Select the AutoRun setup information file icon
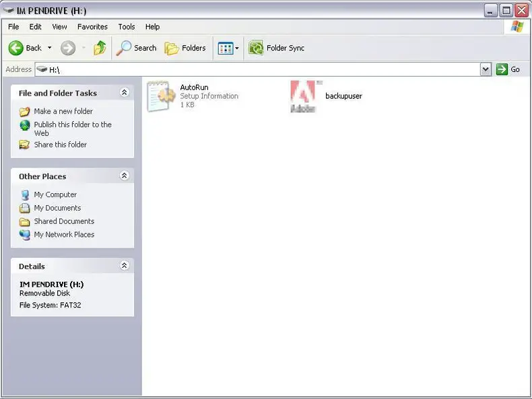532x399 pixels. (x=161, y=96)
